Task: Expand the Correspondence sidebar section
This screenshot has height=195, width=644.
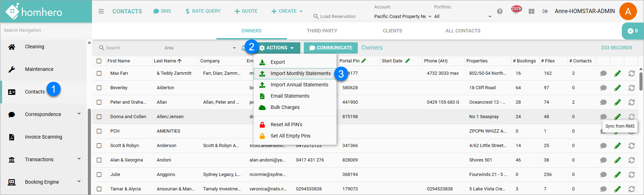Action: [79, 114]
